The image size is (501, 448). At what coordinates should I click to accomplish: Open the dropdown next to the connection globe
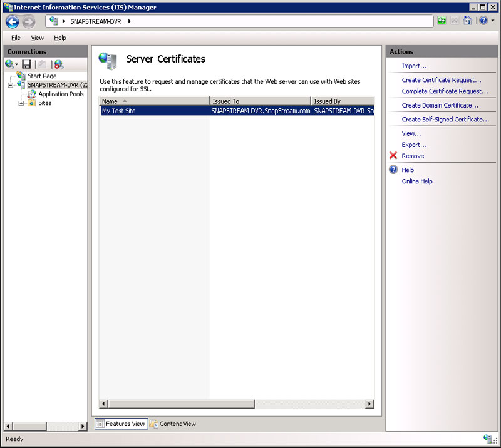(x=16, y=64)
